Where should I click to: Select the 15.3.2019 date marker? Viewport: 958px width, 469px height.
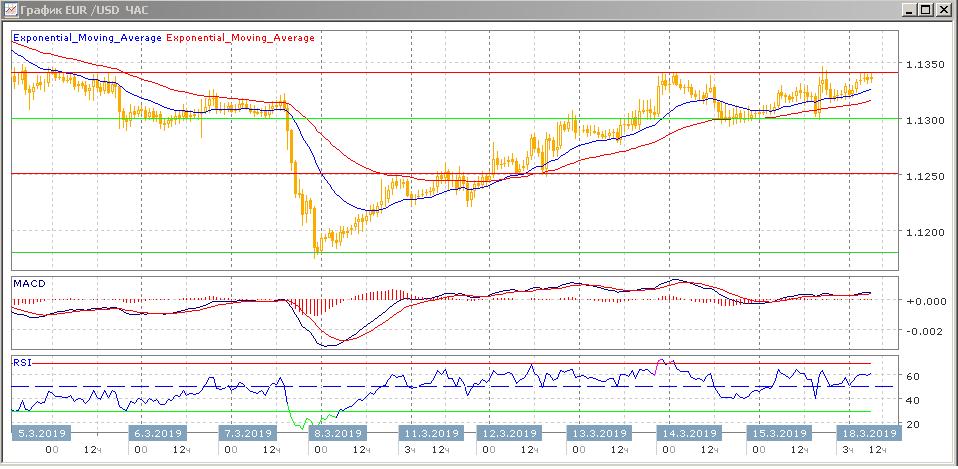[779, 434]
